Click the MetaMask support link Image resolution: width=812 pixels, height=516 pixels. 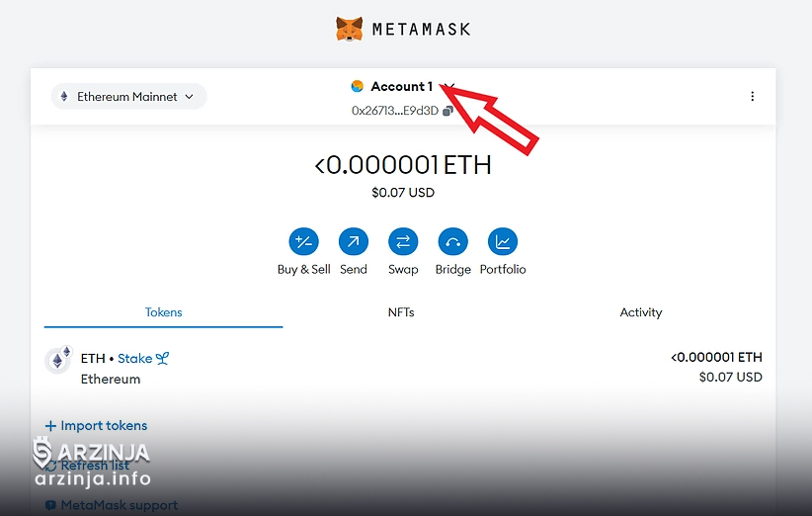click(112, 504)
